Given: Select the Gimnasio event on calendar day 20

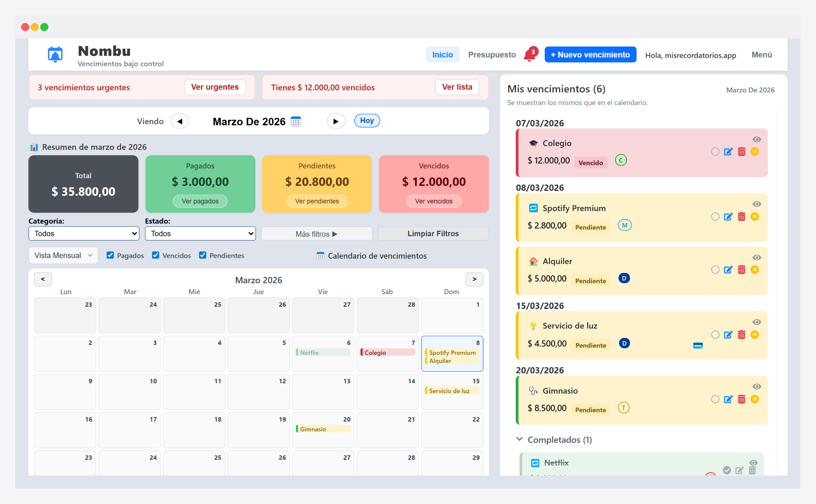Looking at the screenshot, I should [323, 429].
